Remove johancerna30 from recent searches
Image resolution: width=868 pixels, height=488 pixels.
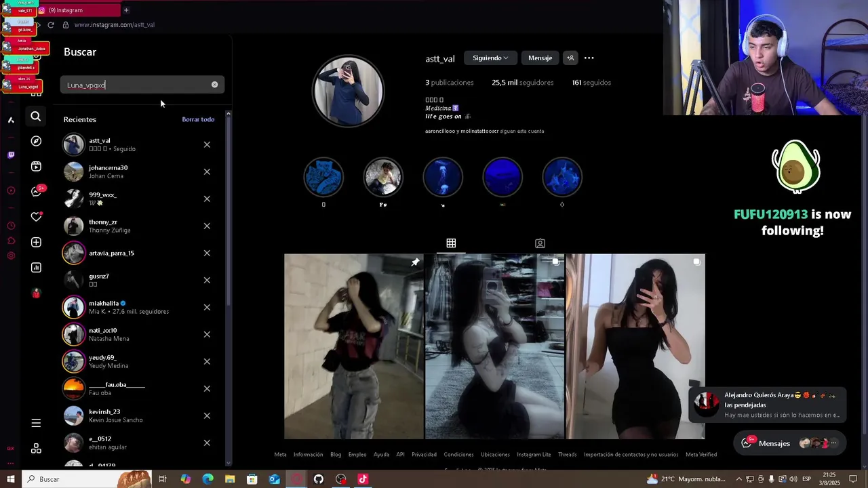click(x=207, y=171)
